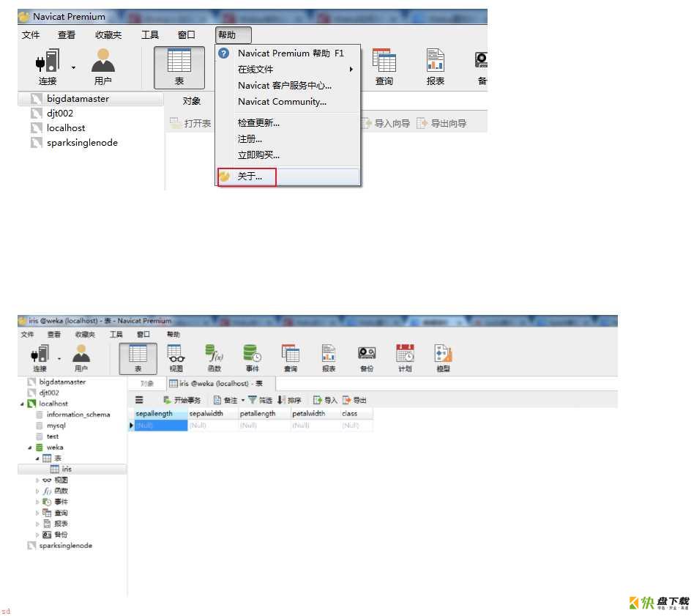The image size is (694, 616).
Task: Click the 连接 connection icon in upper window
Action: click(x=48, y=61)
